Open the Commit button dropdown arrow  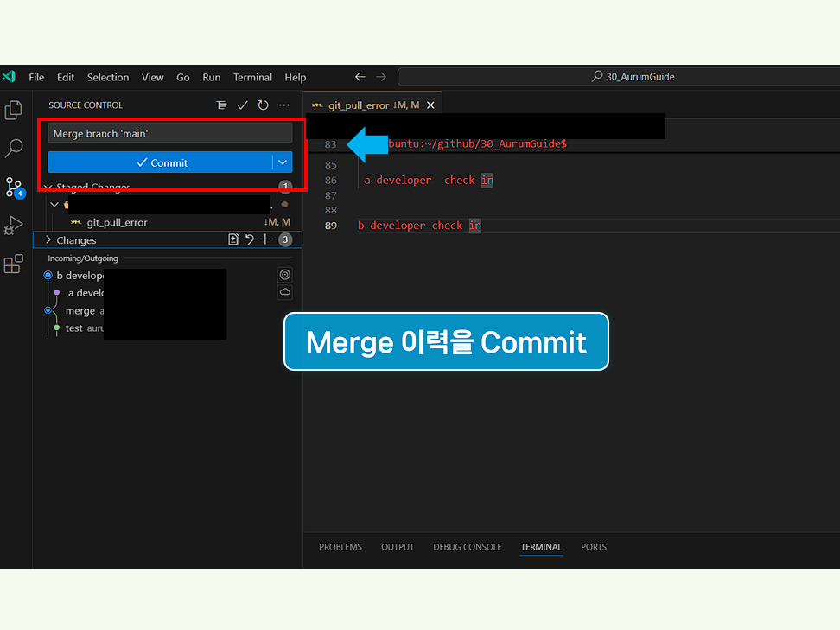click(283, 162)
